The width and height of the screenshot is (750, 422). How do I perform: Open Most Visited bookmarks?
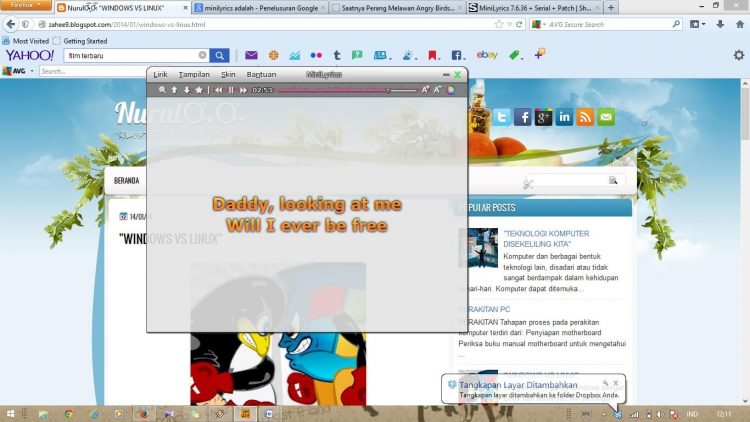pos(26,41)
